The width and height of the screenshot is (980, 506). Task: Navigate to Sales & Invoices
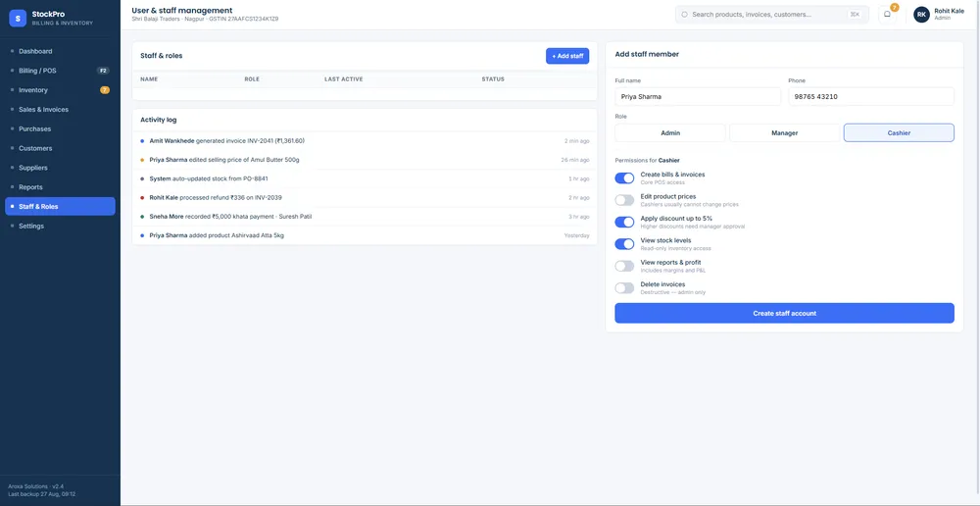[60, 110]
